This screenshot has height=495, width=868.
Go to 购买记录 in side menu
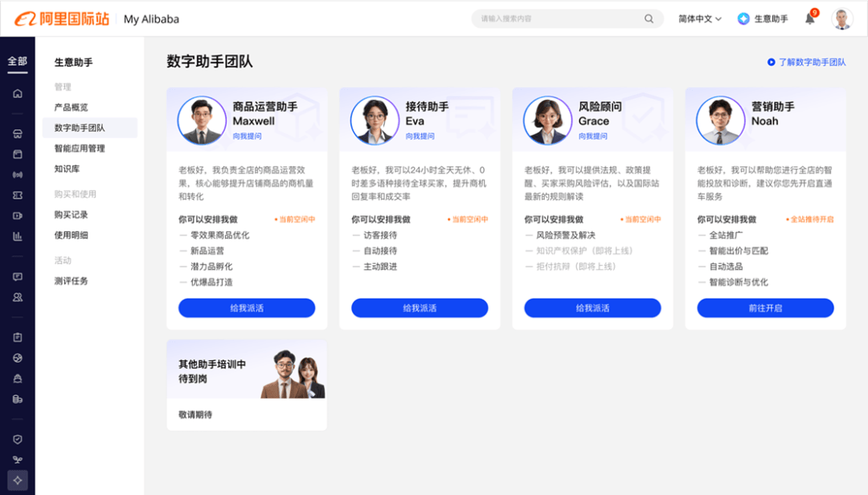[x=72, y=215]
